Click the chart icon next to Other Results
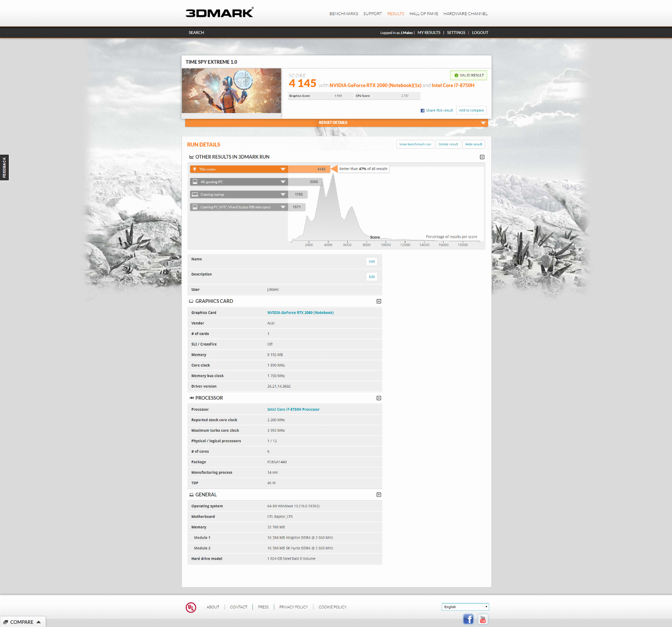This screenshot has width=672, height=627. click(x=192, y=157)
